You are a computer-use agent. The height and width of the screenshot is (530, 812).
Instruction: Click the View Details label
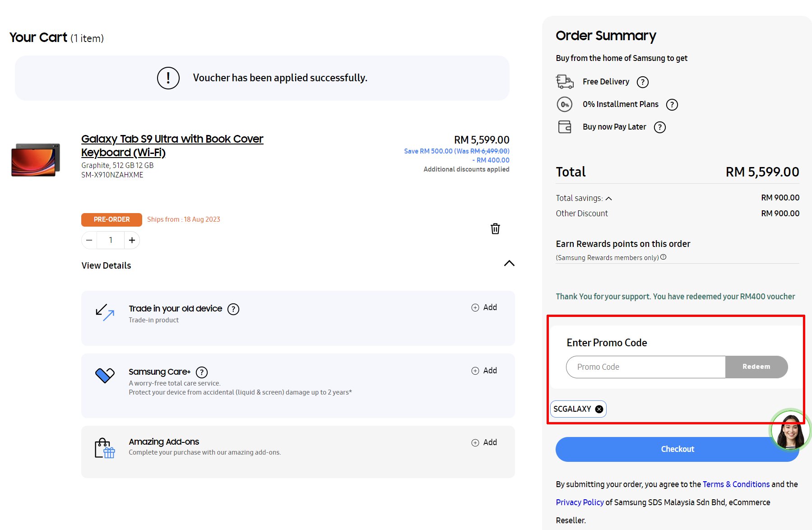106,265
